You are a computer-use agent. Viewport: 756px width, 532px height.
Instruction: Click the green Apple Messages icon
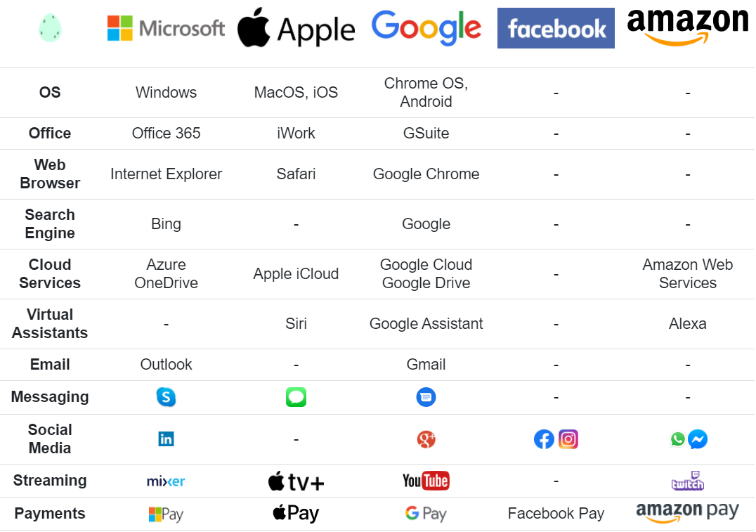point(296,397)
